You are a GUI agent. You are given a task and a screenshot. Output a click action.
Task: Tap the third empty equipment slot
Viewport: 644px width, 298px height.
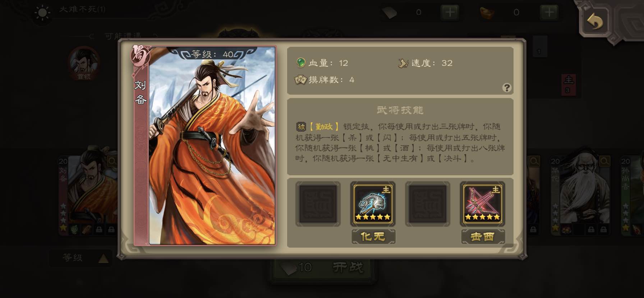click(x=428, y=204)
